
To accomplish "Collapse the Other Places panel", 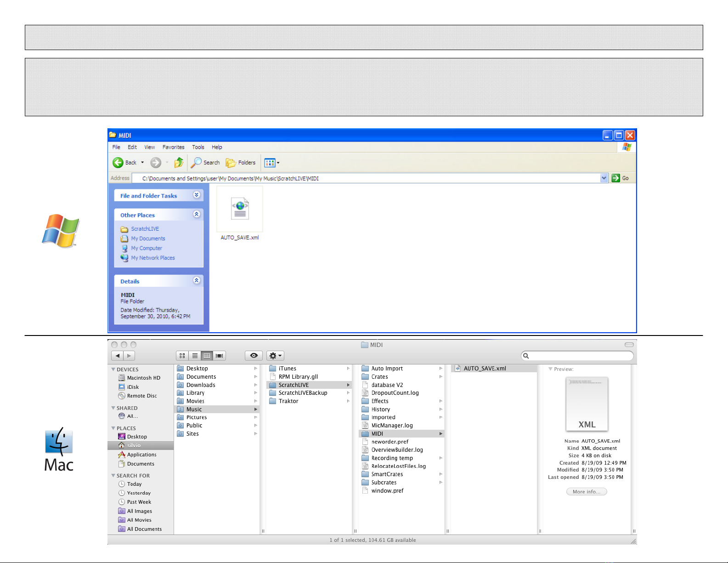I will pos(197,214).
